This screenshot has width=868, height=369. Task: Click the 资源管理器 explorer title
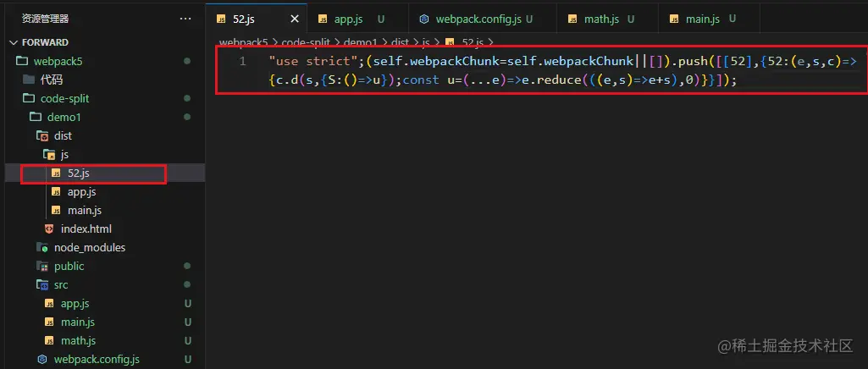[46, 19]
